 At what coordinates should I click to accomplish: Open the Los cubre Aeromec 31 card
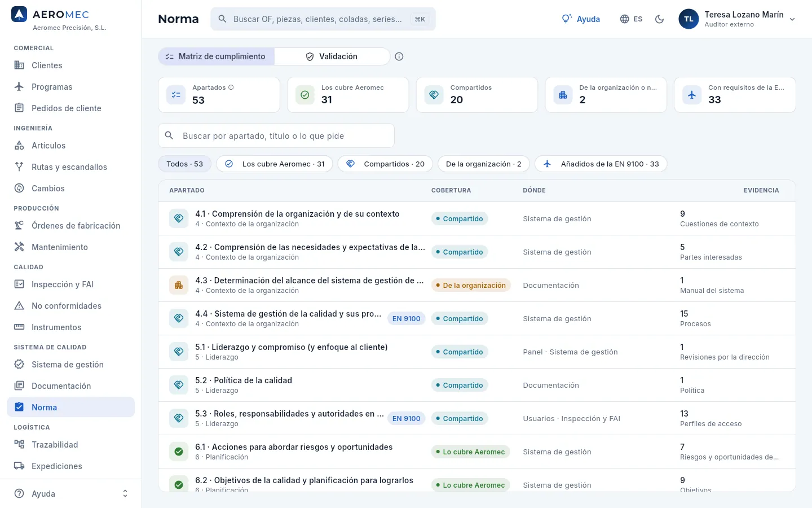point(348,95)
